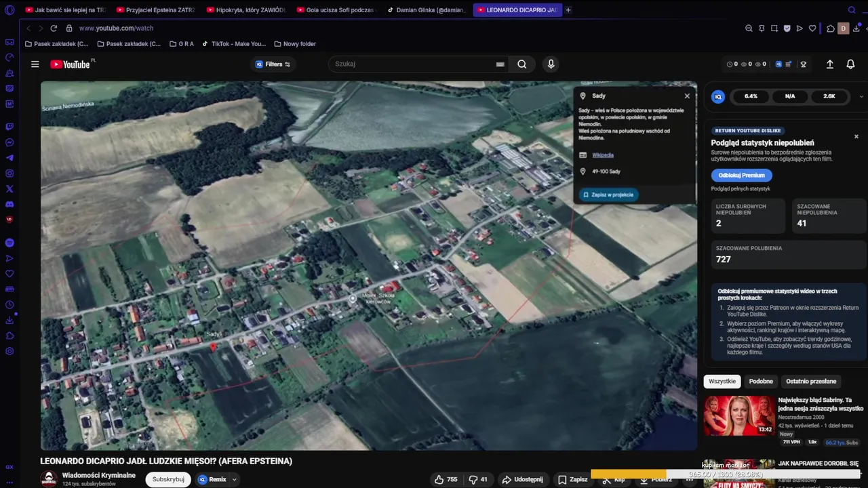868x488 pixels.
Task: Open YouTube notifications bell
Action: click(x=850, y=64)
